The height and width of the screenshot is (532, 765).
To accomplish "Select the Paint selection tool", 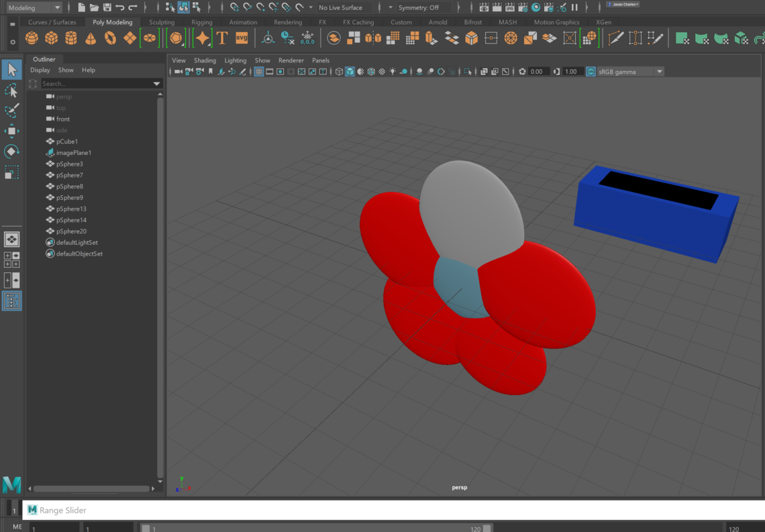I will click(x=11, y=111).
